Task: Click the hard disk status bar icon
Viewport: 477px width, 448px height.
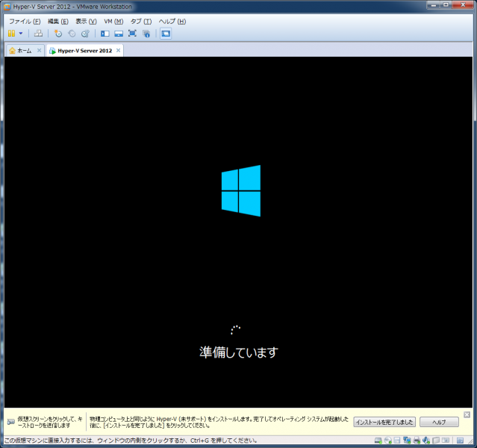Action: [x=378, y=440]
